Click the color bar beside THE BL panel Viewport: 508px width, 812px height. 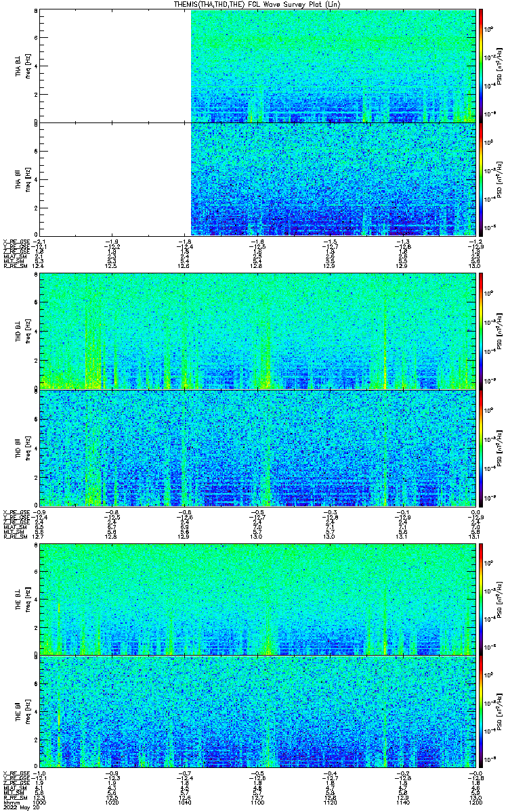click(x=481, y=598)
